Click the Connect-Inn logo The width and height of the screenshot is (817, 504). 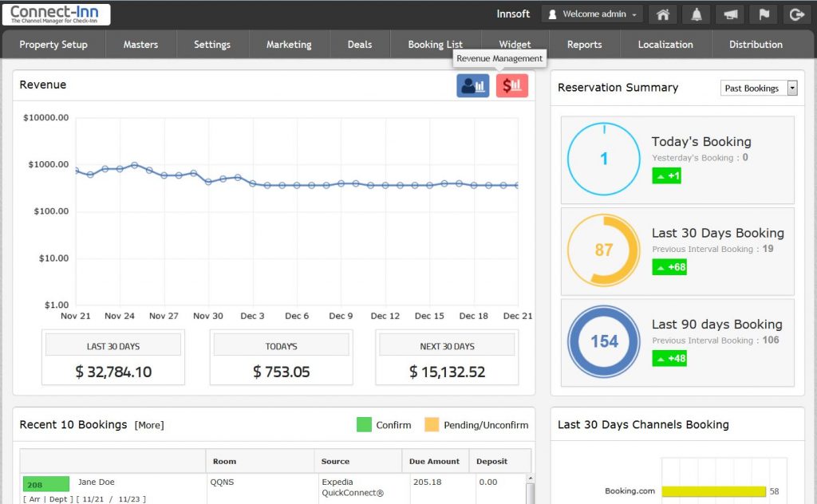tap(56, 14)
